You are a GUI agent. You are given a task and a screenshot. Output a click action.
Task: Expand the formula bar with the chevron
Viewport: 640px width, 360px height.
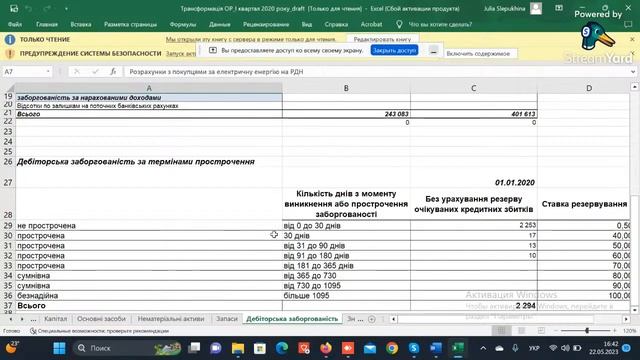tap(633, 72)
